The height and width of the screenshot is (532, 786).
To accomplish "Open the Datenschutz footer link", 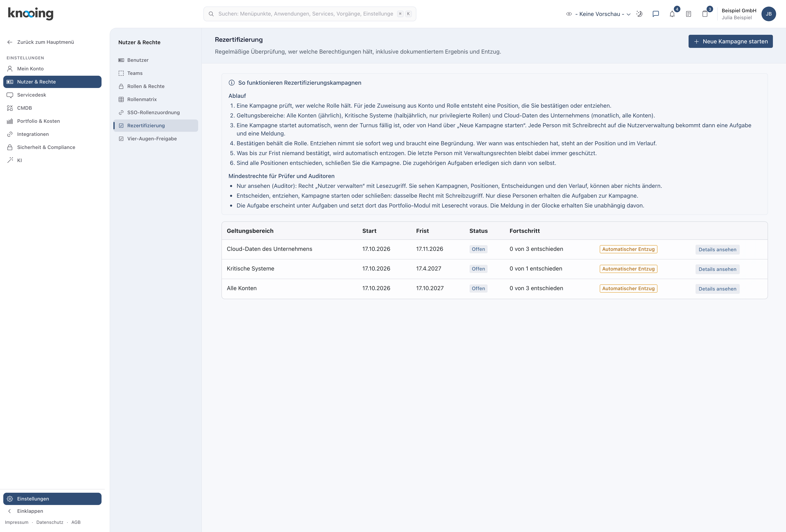I will 50,522.
